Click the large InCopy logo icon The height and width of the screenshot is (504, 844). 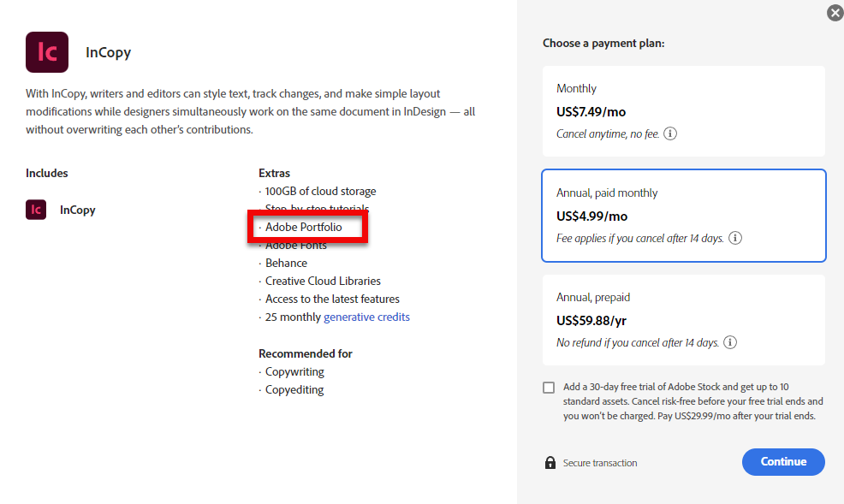[46, 52]
